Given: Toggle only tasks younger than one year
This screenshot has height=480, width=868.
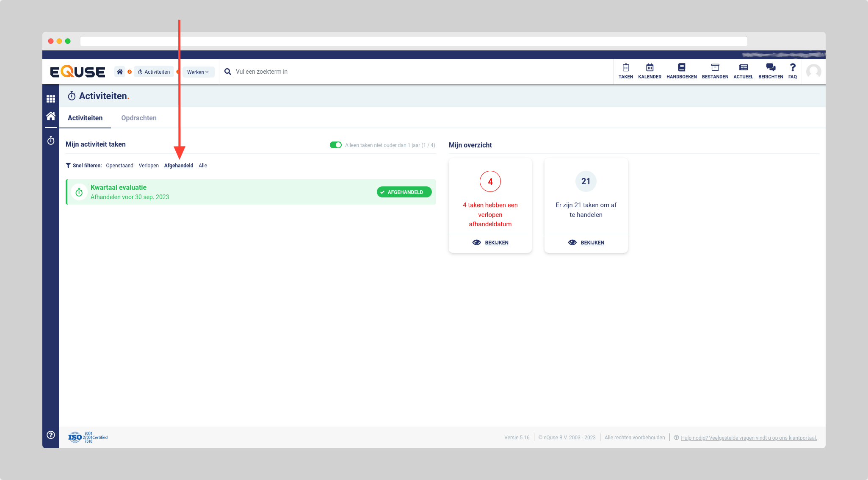Looking at the screenshot, I should [336, 145].
